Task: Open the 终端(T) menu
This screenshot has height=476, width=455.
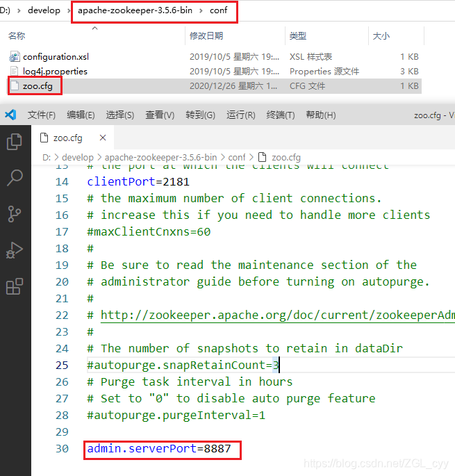Action: click(x=281, y=115)
